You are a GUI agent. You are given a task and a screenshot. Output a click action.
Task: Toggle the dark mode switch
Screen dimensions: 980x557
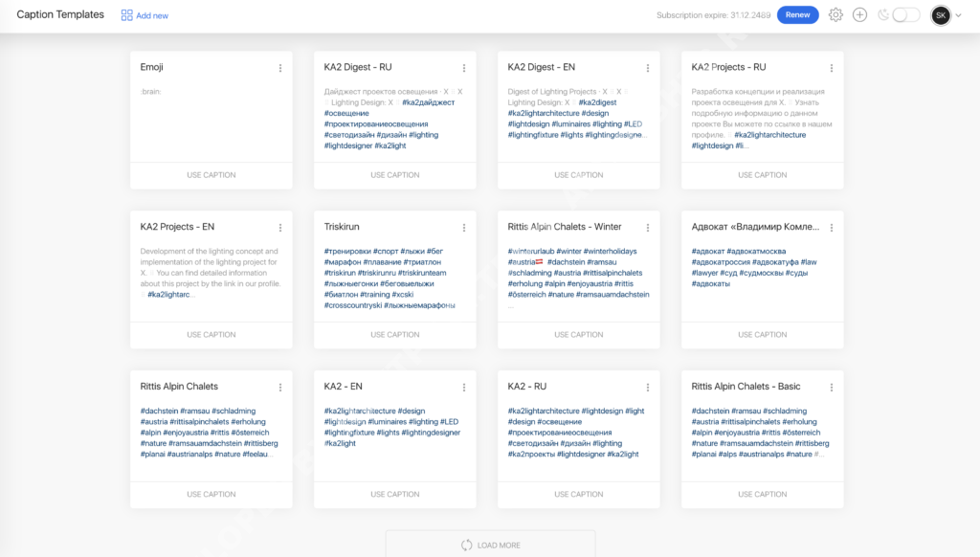pos(905,15)
